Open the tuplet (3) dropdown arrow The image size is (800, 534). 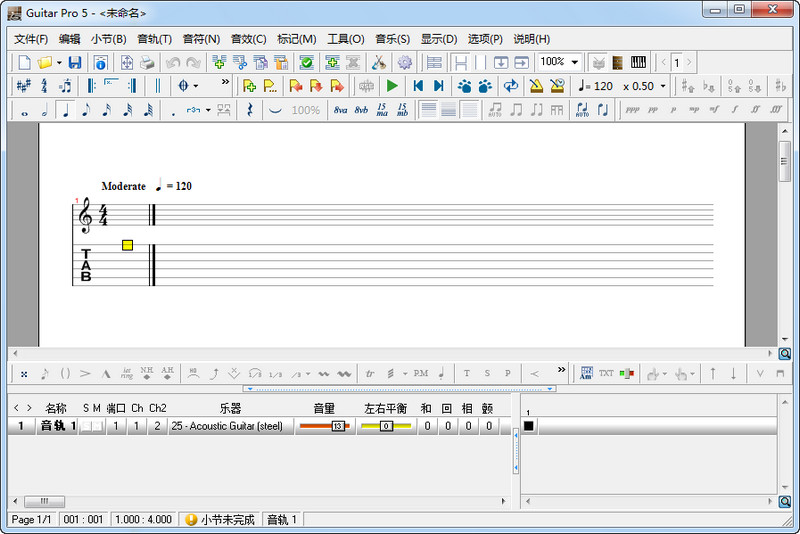208,110
